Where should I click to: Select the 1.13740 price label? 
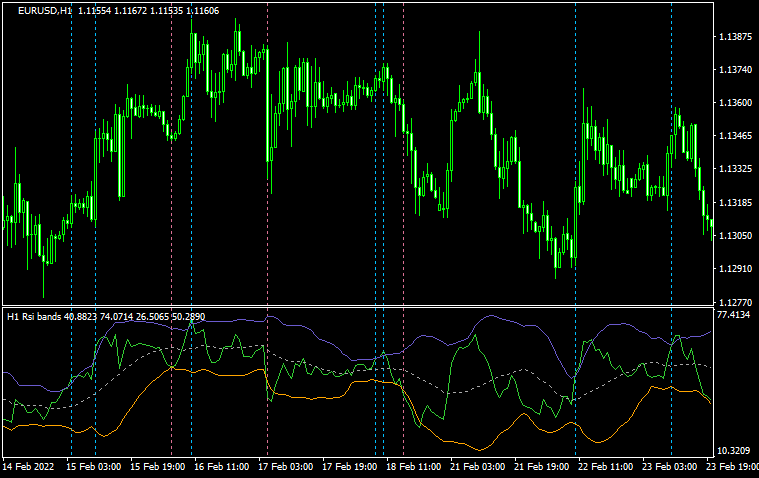(735, 70)
